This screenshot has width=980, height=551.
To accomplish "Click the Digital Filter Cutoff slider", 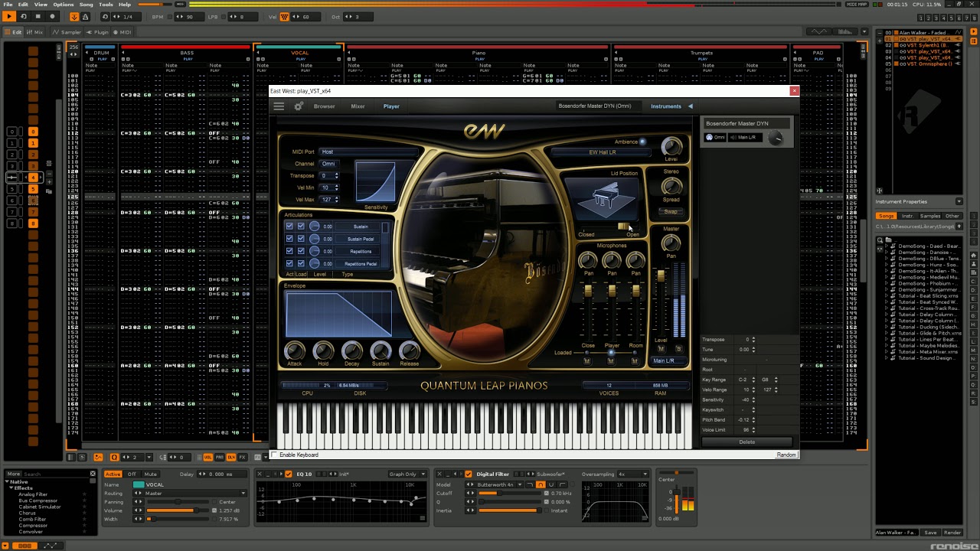I will [509, 494].
